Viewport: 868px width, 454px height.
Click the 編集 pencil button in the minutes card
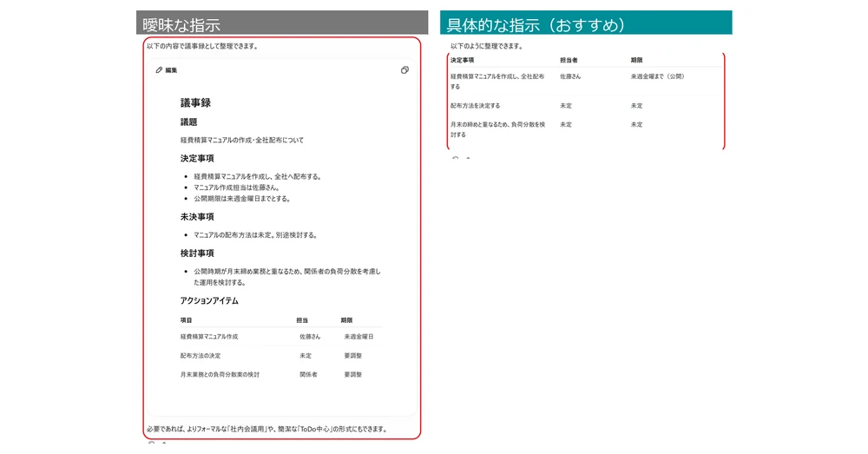[167, 70]
